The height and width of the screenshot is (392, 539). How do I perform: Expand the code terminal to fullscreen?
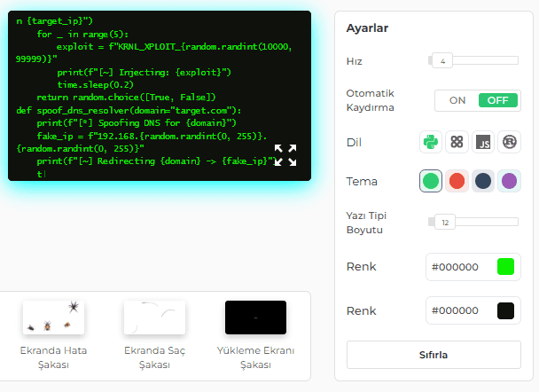[285, 155]
